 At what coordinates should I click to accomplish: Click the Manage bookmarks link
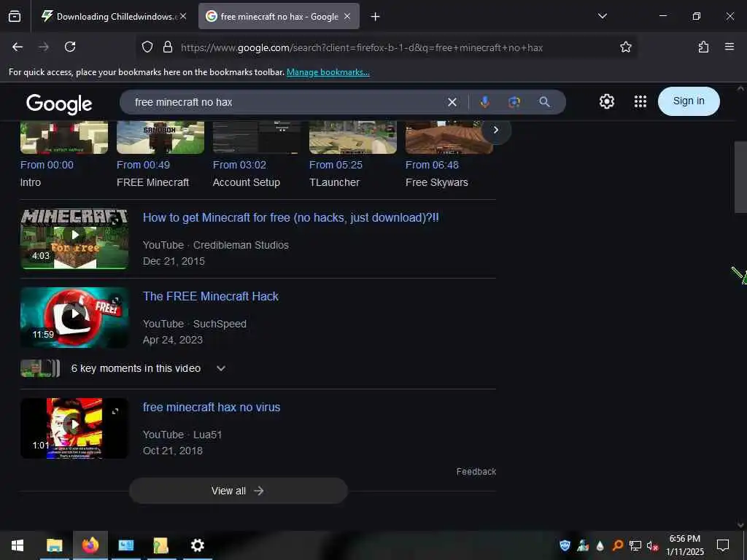tap(328, 72)
